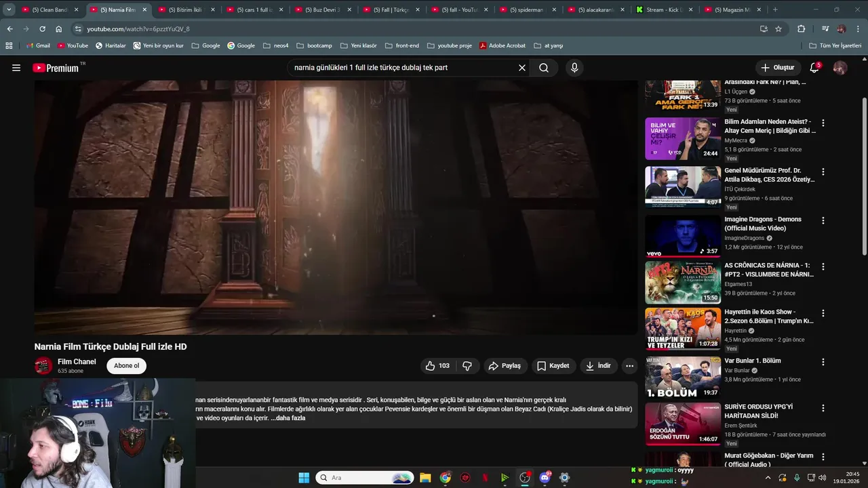Open Chrome extensions puzzle icon
Screen dimensions: 868x488
(x=801, y=29)
